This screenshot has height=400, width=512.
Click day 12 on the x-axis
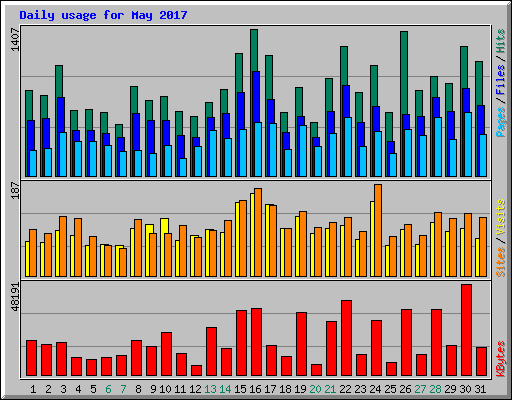point(195,389)
